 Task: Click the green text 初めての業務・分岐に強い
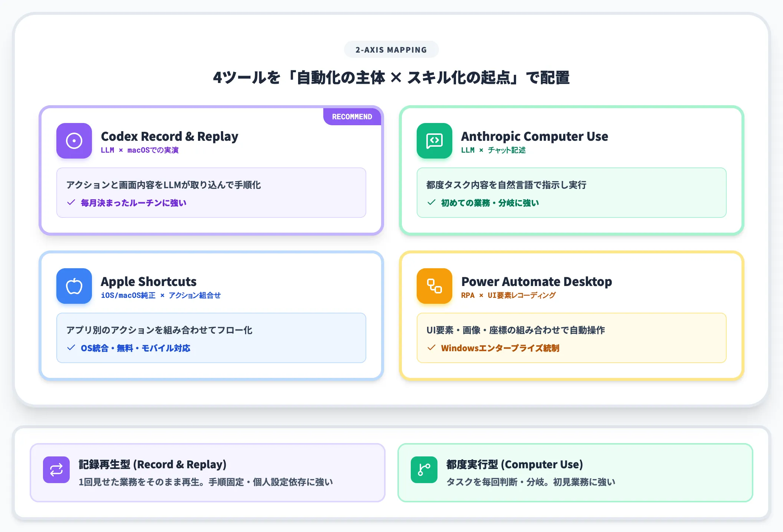490,203
